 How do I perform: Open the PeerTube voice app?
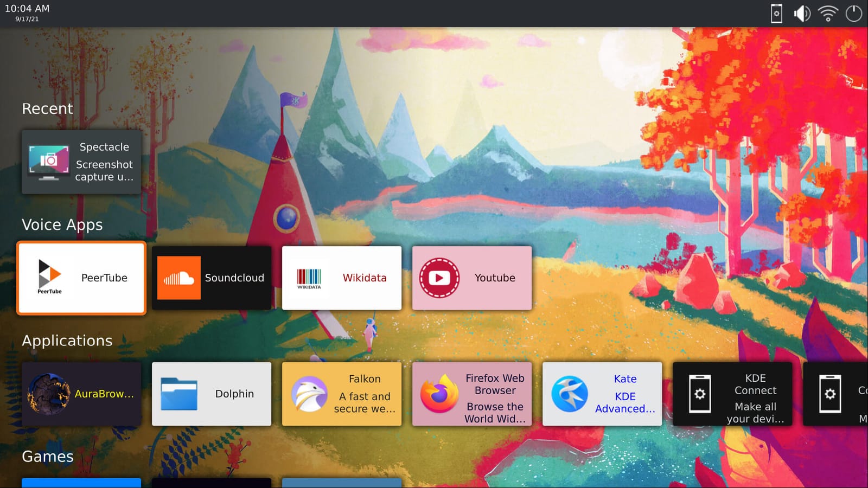(x=81, y=278)
